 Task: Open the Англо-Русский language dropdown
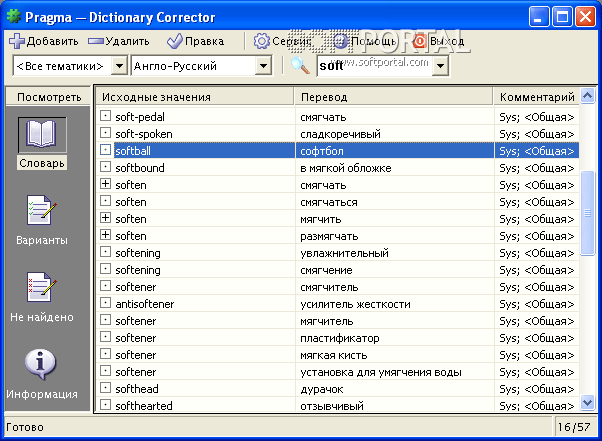263,66
